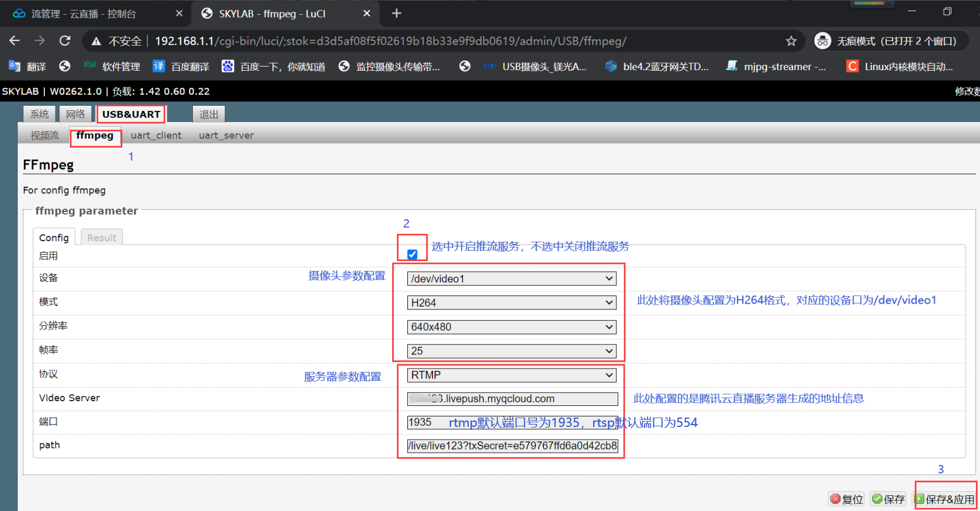Viewport: 980px width, 511px height.
Task: Uncheck the 启用 enable checkbox
Action: click(412, 254)
